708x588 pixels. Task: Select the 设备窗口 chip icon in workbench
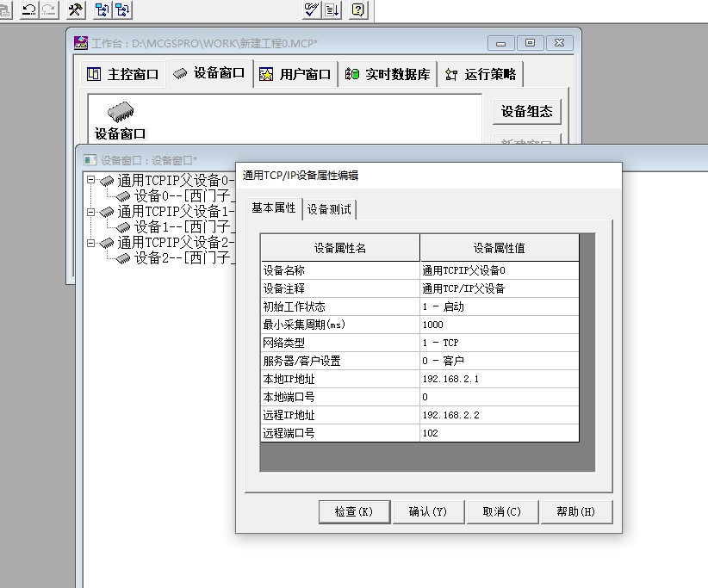(x=121, y=113)
